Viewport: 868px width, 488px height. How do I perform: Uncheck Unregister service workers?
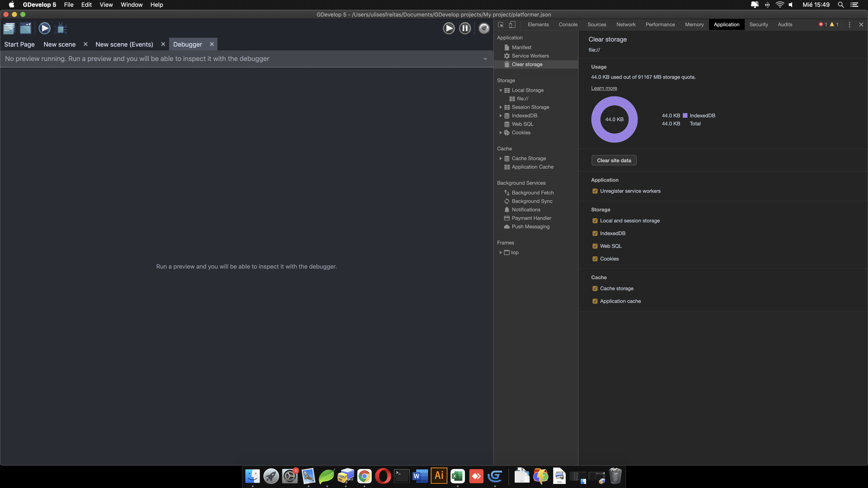[595, 191]
